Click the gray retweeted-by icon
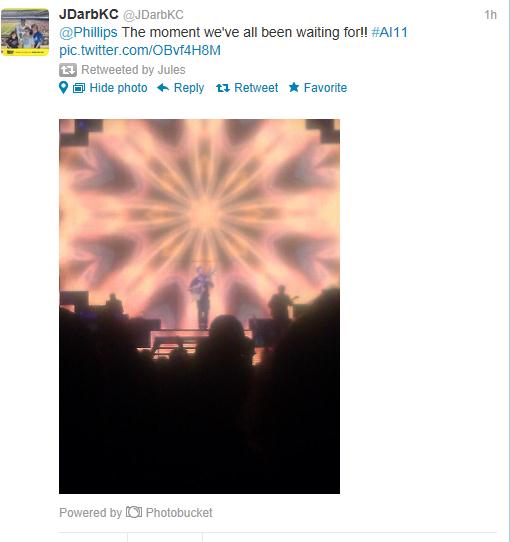 tap(68, 70)
